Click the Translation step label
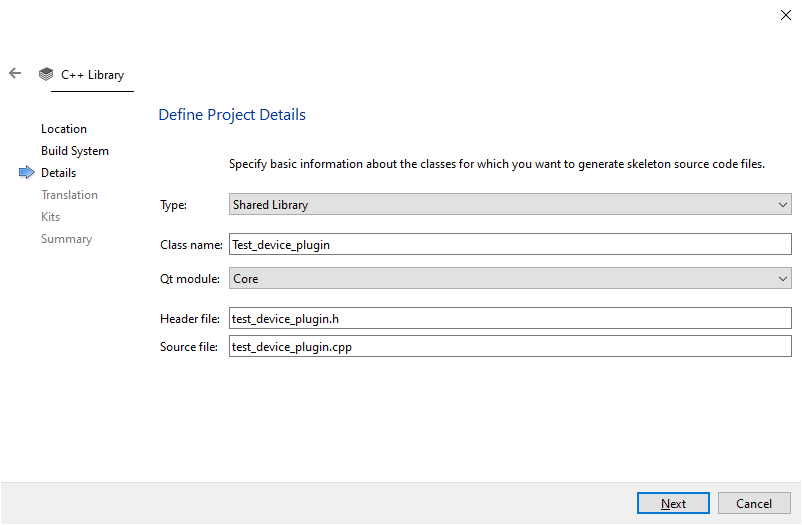 tap(69, 195)
